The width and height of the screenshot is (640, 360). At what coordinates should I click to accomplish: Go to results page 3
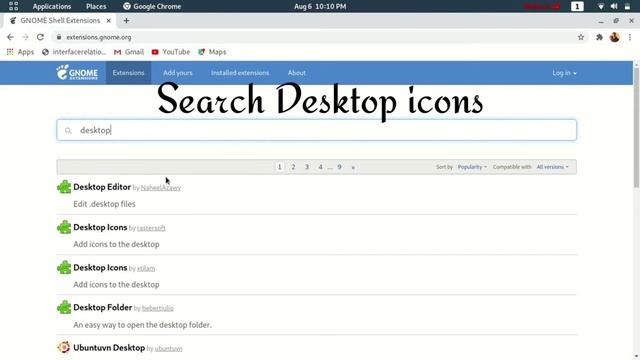(x=307, y=167)
